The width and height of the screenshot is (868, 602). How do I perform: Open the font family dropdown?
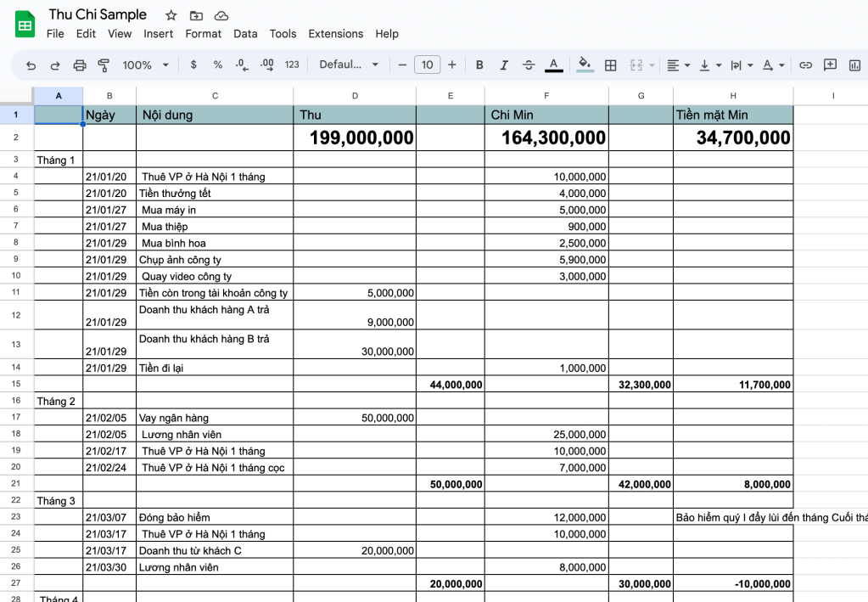pos(349,65)
